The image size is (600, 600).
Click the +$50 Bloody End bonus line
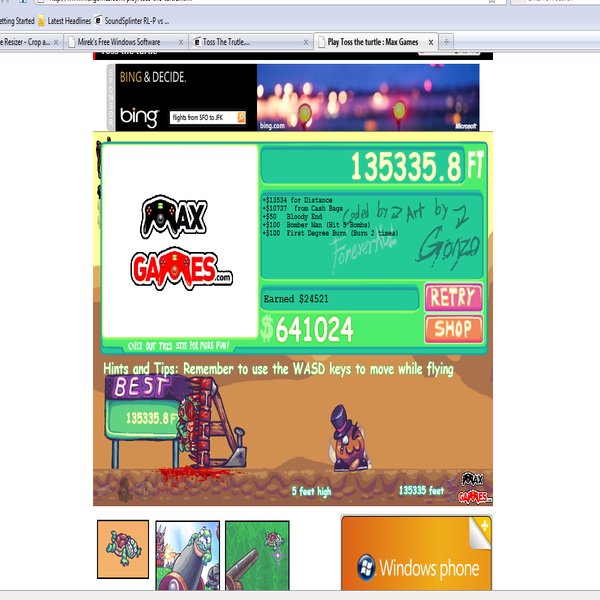tap(292, 217)
